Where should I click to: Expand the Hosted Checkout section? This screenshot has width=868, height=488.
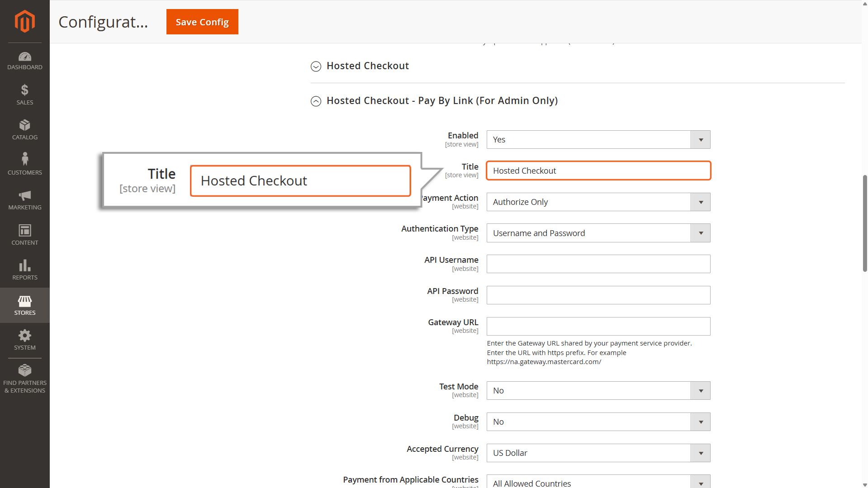pos(367,66)
